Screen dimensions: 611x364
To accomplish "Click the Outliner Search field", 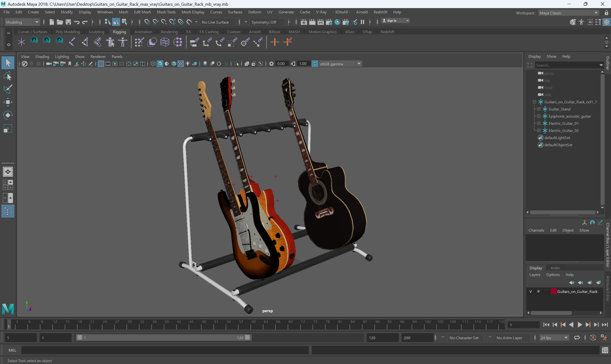I will 569,65.
